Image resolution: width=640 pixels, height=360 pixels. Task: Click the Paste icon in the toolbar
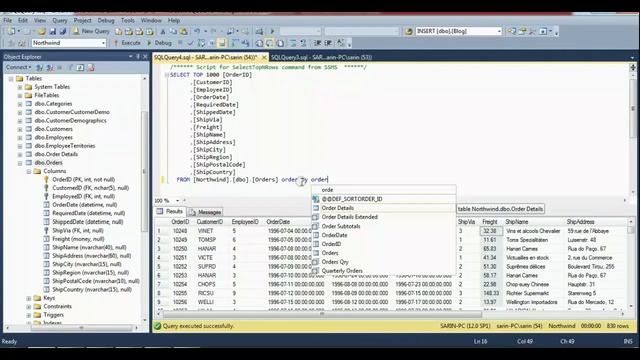click(x=184, y=31)
